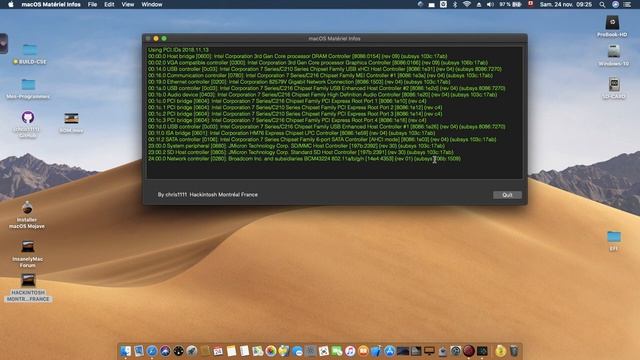Select the GitHub shortcut icon on desktop
This screenshot has width=640, height=360.
click(x=27, y=124)
